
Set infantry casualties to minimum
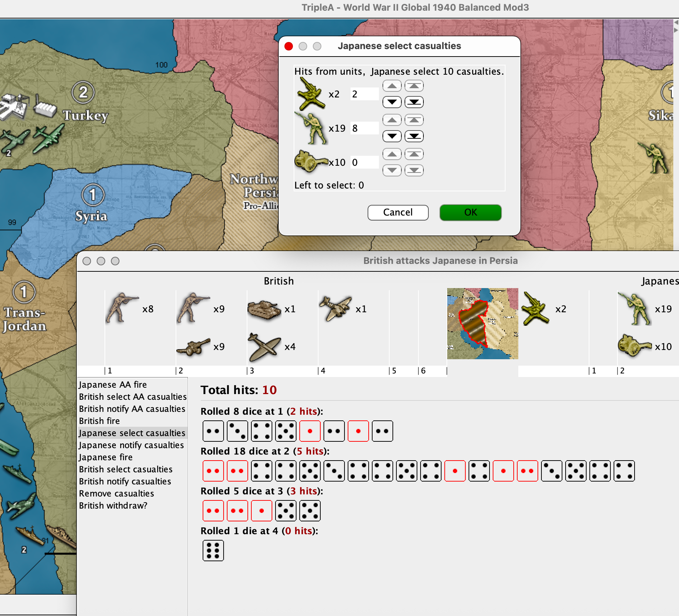click(414, 136)
